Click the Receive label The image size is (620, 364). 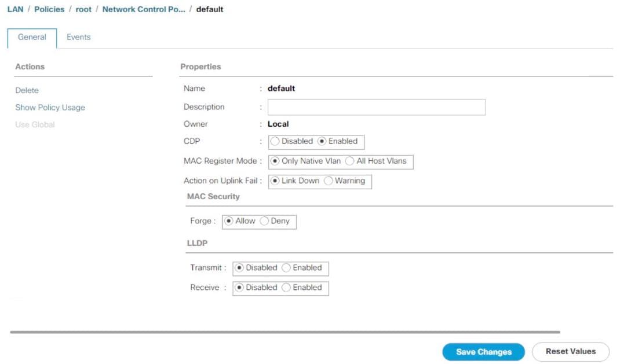205,288
